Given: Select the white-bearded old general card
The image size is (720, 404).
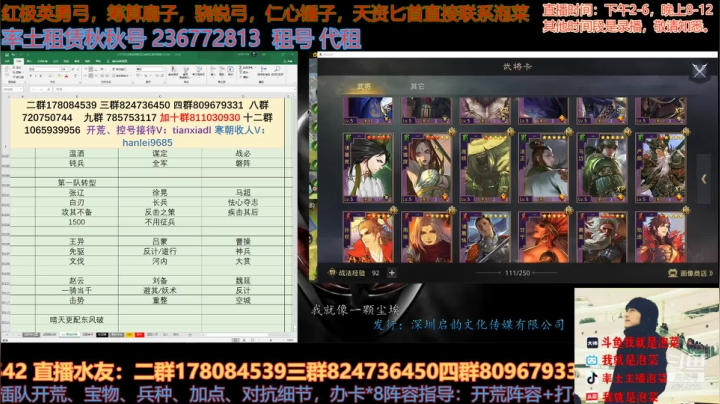Looking at the screenshot, I should click(602, 237).
